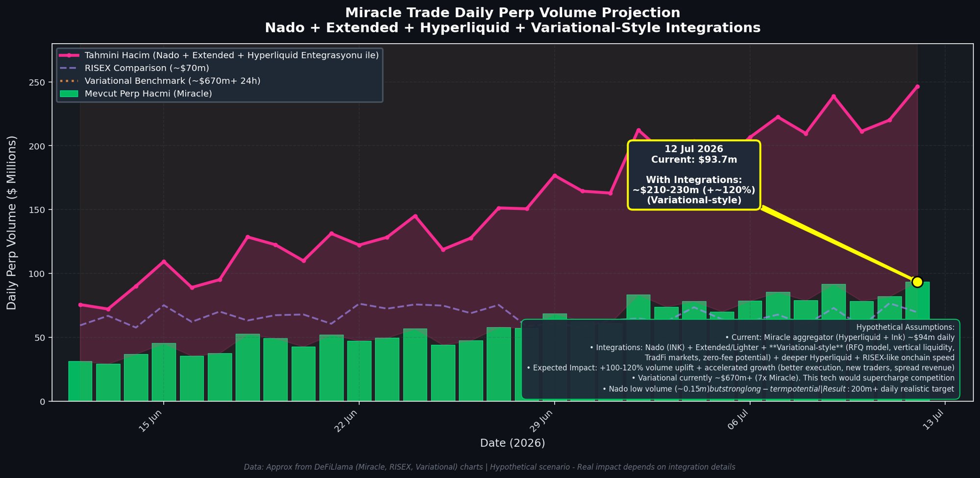Click the 'With Integrations:' callout text
The image size is (980, 478).
click(694, 180)
